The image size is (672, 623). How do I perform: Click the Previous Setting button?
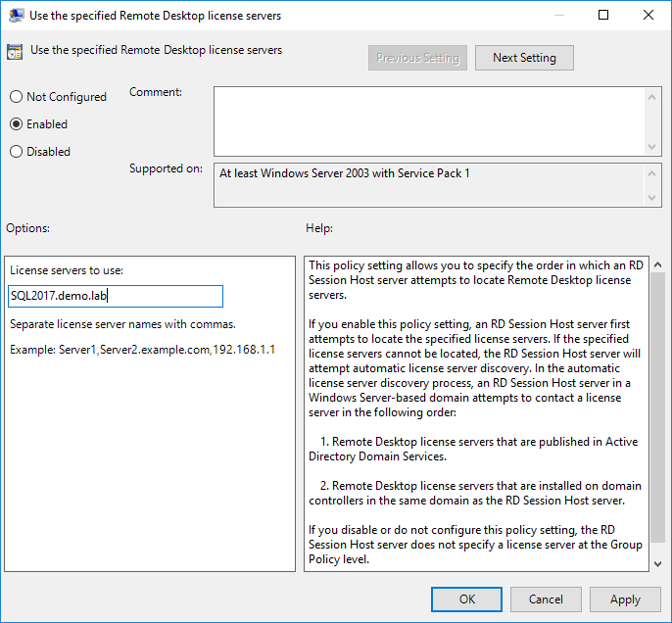point(417,58)
